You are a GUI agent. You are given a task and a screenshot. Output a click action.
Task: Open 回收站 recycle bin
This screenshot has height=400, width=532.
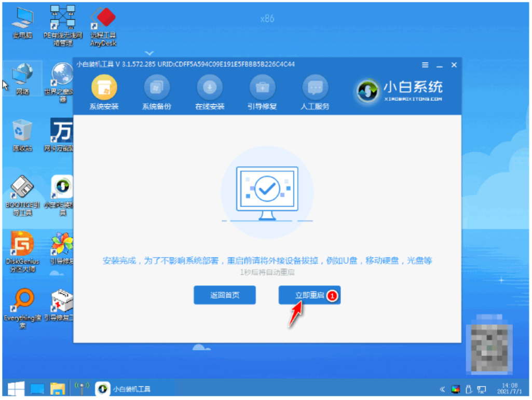[x=22, y=135]
